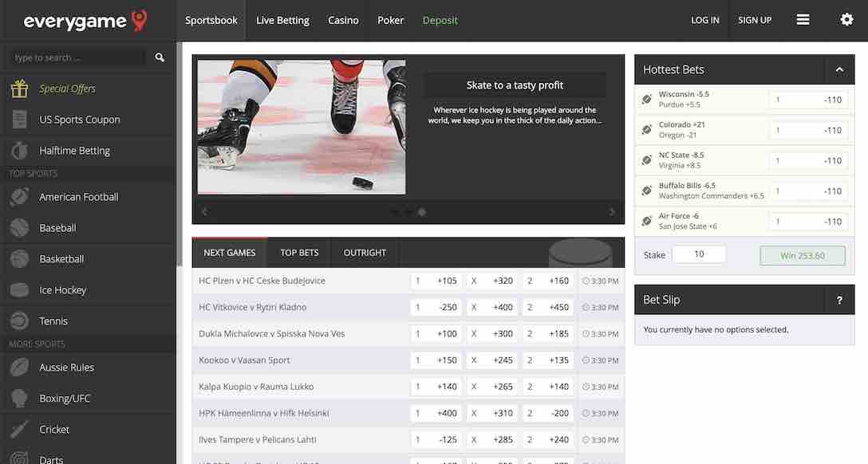The width and height of the screenshot is (868, 464).
Task: Click the US Sports Coupon icon
Action: (19, 120)
